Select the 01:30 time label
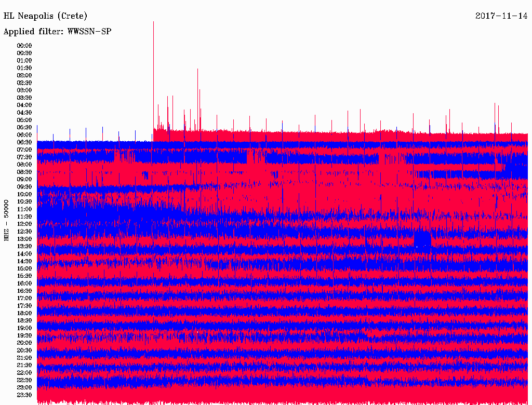The width and height of the screenshot is (532, 405). (x=24, y=68)
